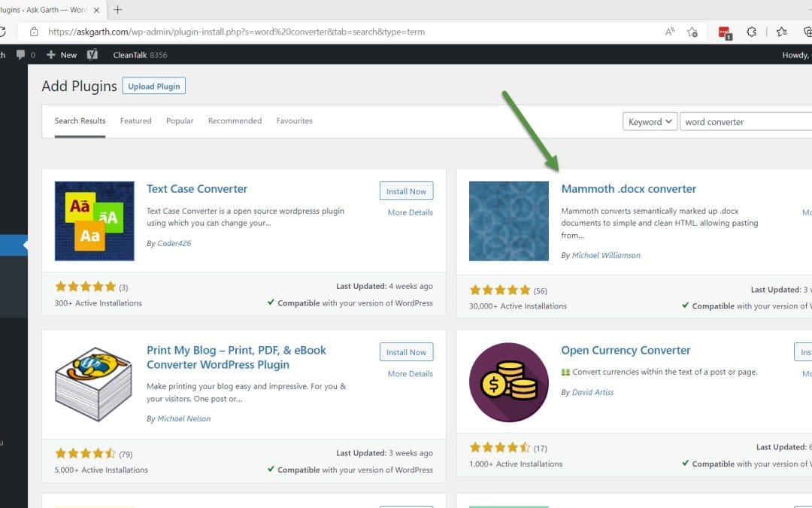
Task: Open the browser Extensions puzzle icon
Action: [x=751, y=32]
